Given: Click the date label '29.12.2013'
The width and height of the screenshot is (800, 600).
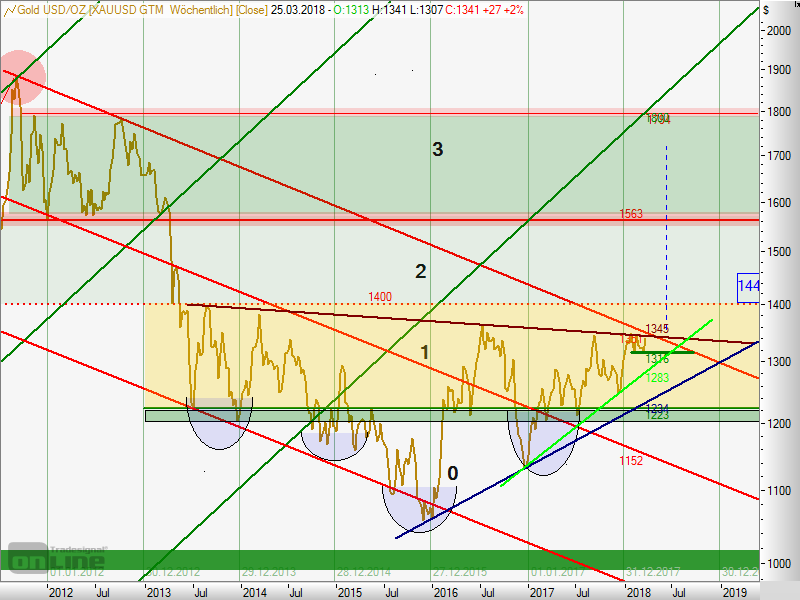Looking at the screenshot, I should tap(269, 572).
